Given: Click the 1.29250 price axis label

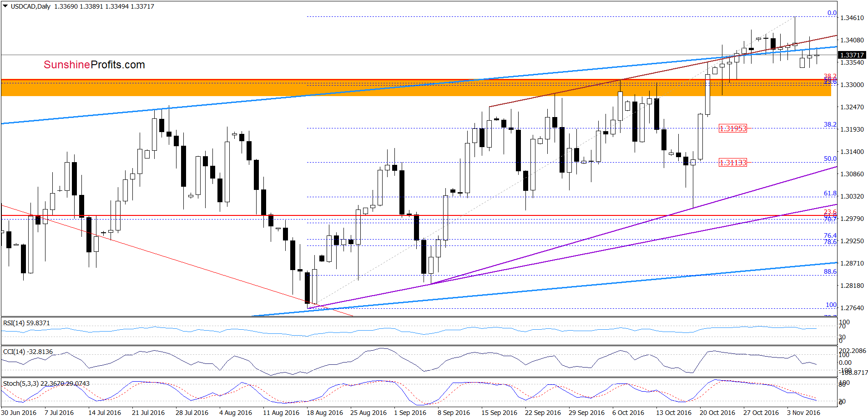Looking at the screenshot, I should tap(852, 241).
